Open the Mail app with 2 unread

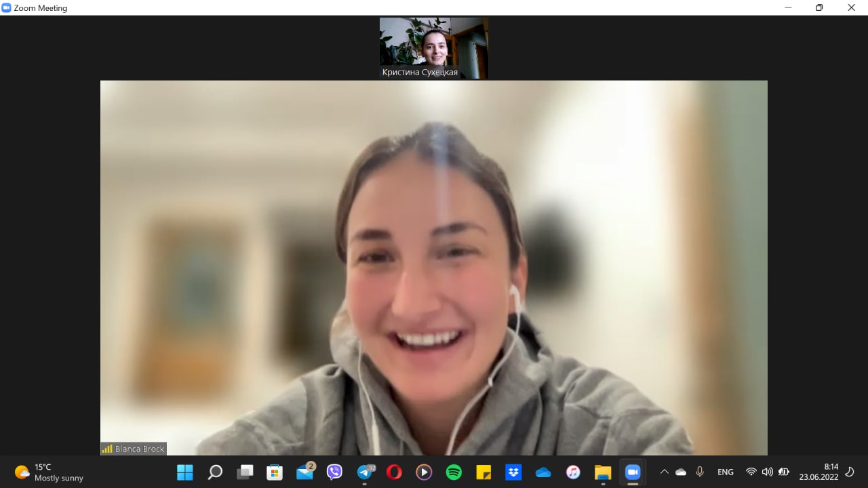click(305, 472)
